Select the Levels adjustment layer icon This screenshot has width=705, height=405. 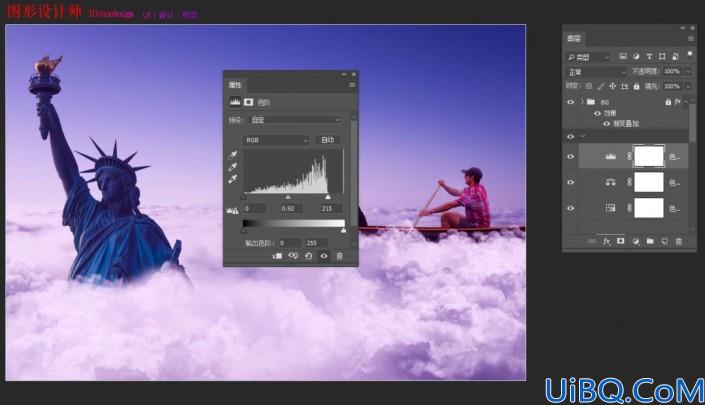coord(610,156)
